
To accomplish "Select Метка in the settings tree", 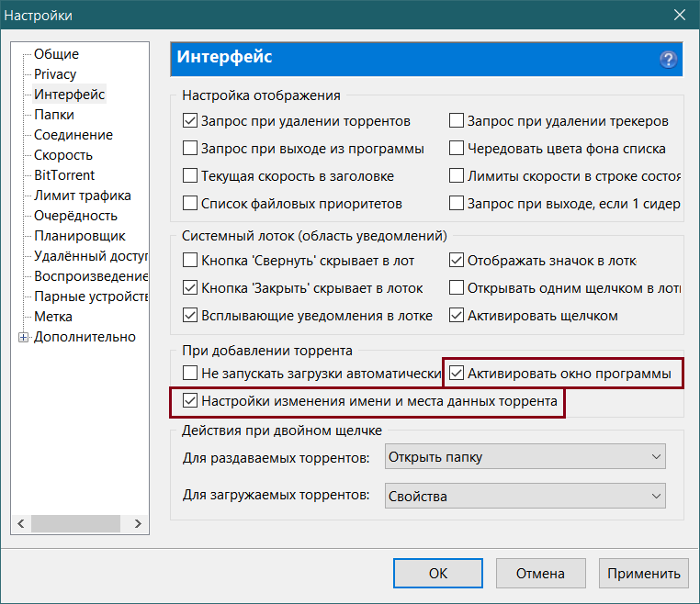I will 53,317.
